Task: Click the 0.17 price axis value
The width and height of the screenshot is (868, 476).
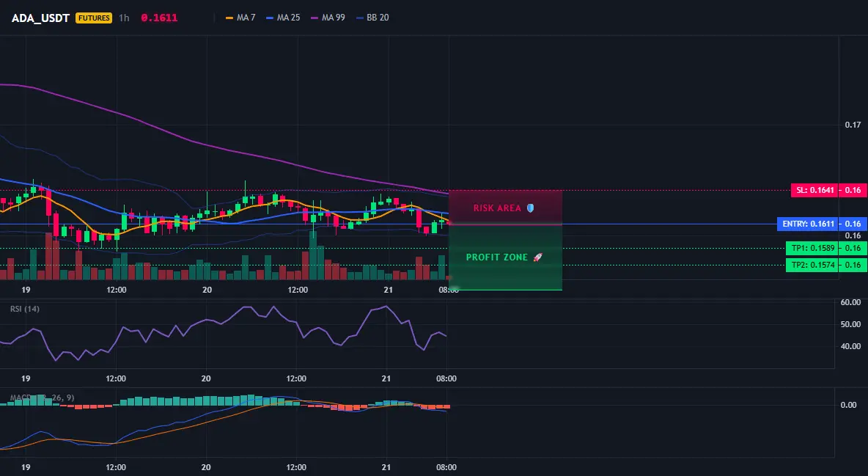Action: click(853, 125)
